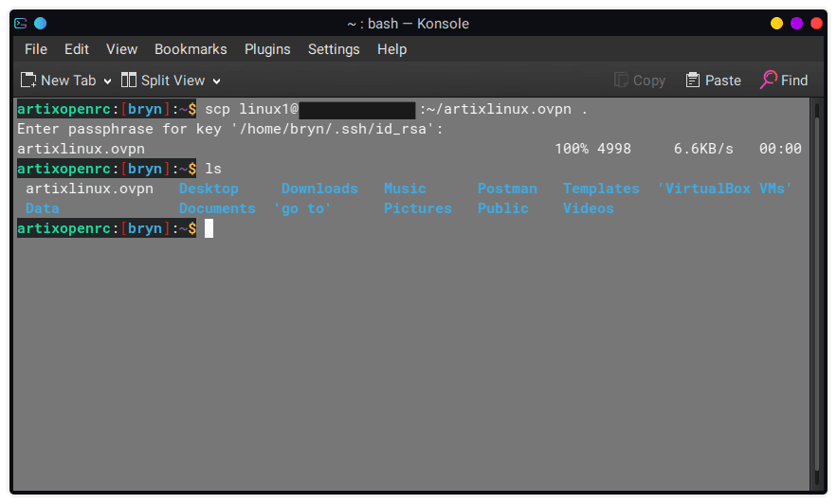
Task: Click the 'Documents' directory name
Action: pos(217,208)
